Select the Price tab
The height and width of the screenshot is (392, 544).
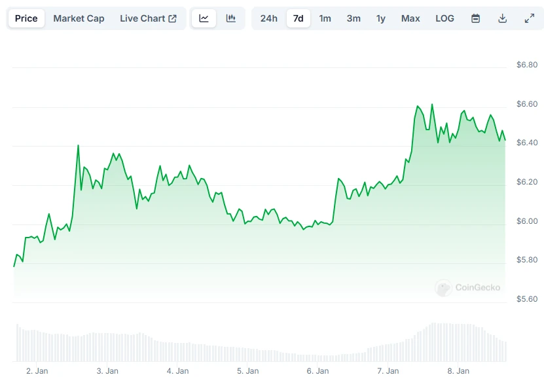click(26, 18)
